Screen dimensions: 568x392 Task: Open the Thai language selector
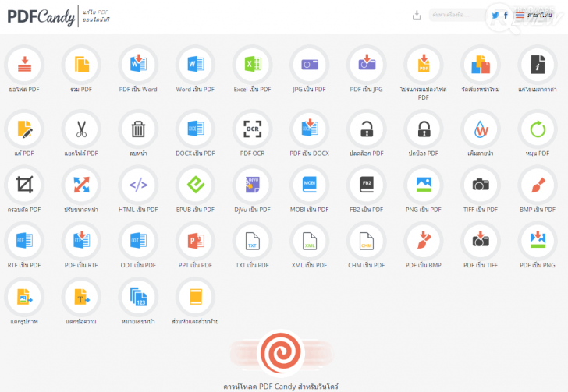pyautogui.click(x=534, y=16)
